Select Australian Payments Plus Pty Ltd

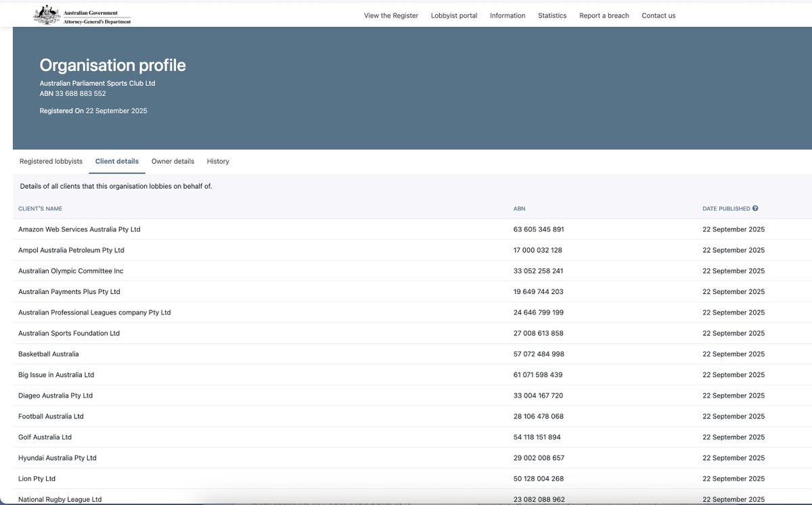click(69, 292)
